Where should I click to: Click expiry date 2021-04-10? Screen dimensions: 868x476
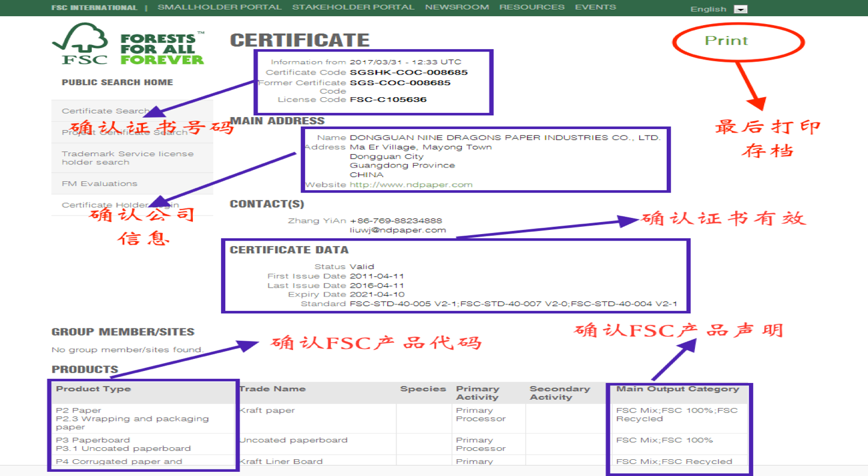377,295
